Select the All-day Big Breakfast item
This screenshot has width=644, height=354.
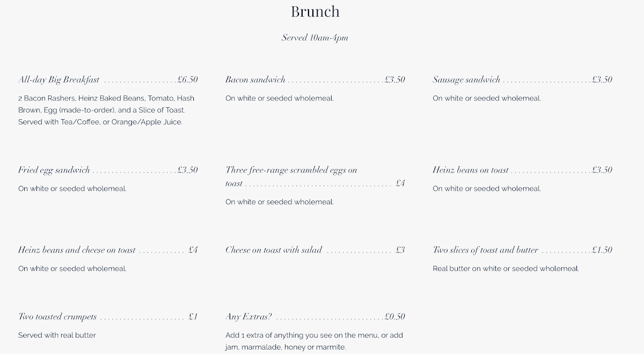coord(59,80)
